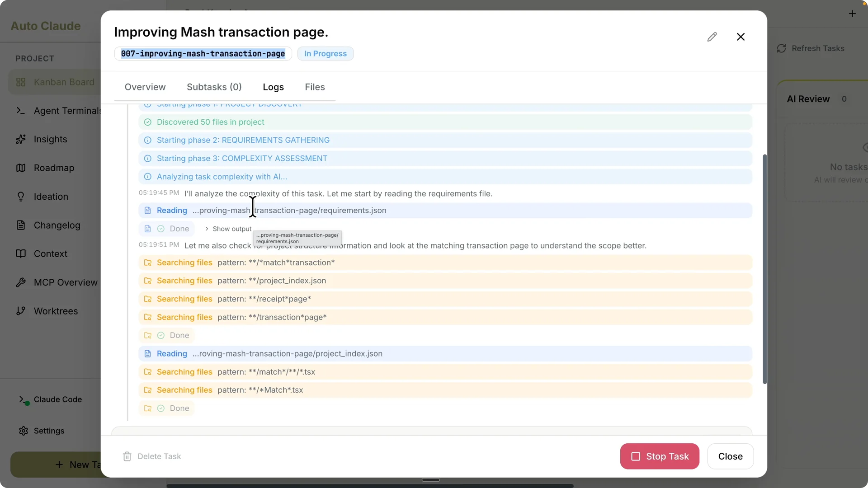Click 'Starting phase 2: REQUIREMENTS GATHERING' entry

coord(445,140)
